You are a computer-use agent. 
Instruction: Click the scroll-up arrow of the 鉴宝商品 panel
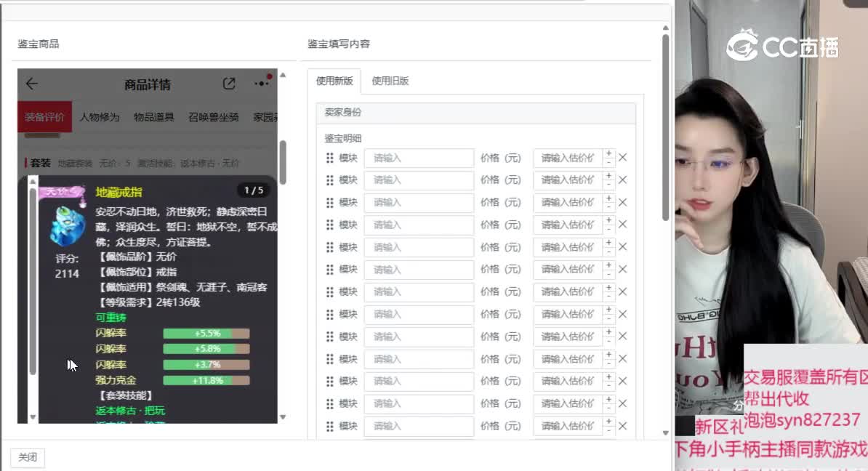tap(283, 75)
